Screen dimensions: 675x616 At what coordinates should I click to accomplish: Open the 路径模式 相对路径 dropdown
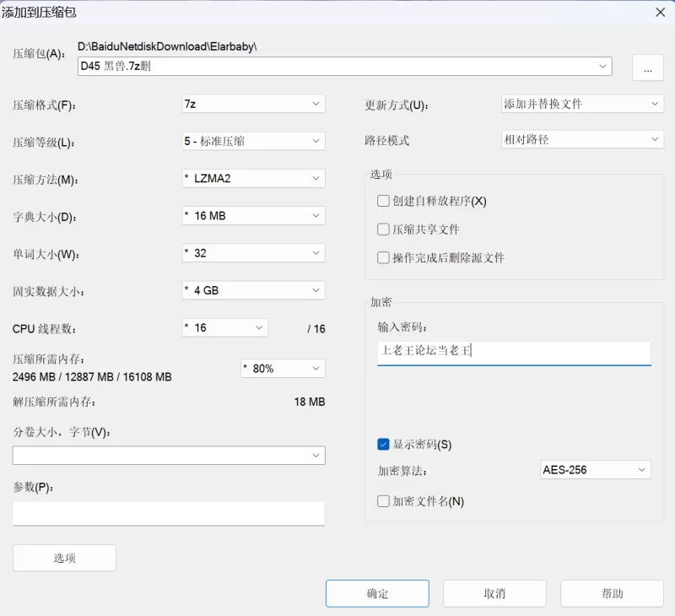582,139
